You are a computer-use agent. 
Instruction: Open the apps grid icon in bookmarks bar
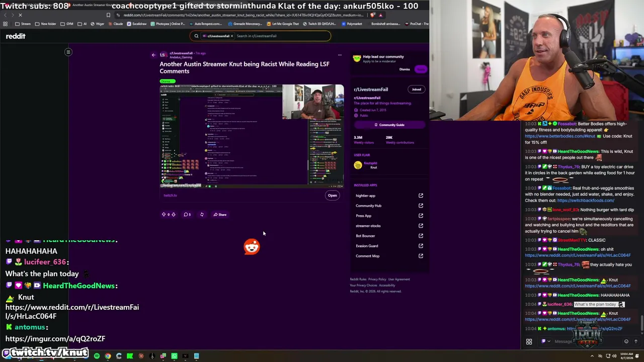pos(5,24)
